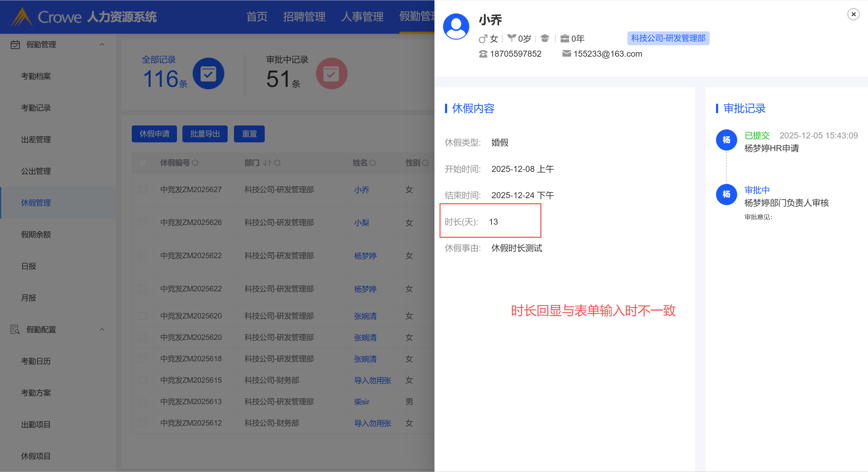Click the 休假编号 column search icon

point(195,163)
